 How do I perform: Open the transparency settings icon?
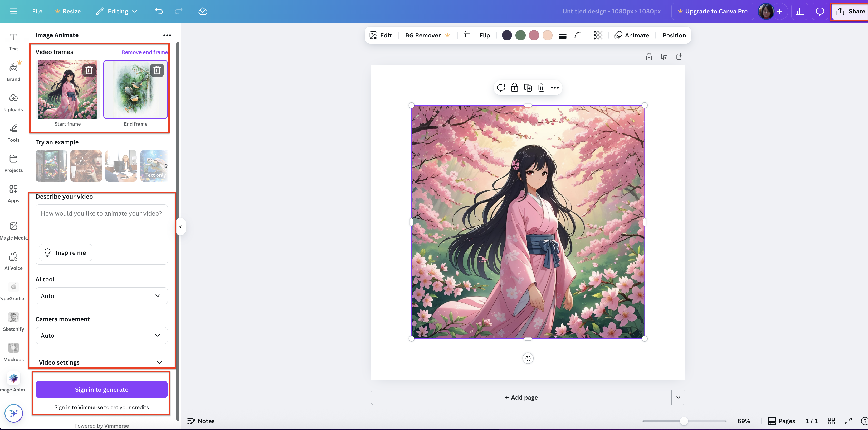598,35
